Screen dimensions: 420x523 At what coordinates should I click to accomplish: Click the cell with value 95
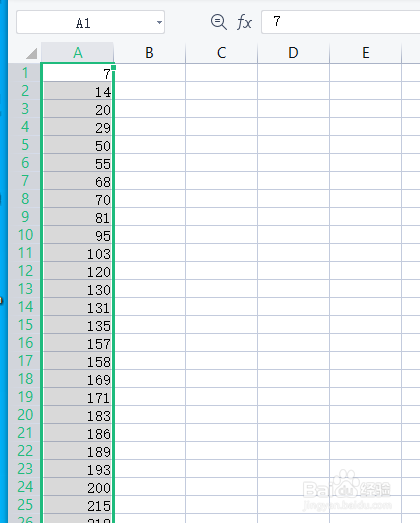tap(78, 235)
